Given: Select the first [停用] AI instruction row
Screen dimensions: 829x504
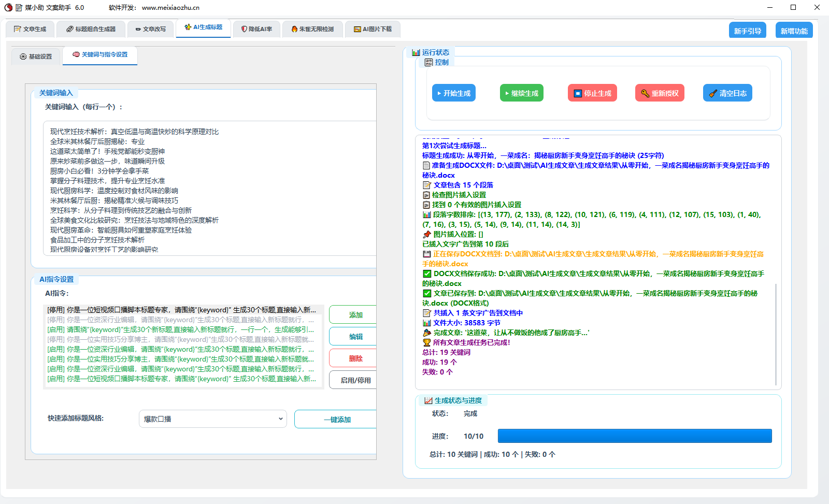Looking at the screenshot, I should pos(181,310).
